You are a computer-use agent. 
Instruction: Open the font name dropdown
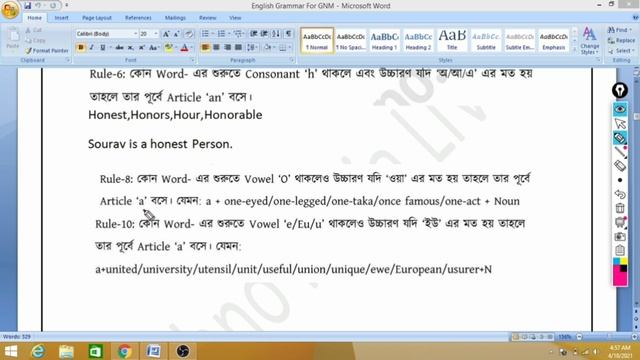coord(136,34)
